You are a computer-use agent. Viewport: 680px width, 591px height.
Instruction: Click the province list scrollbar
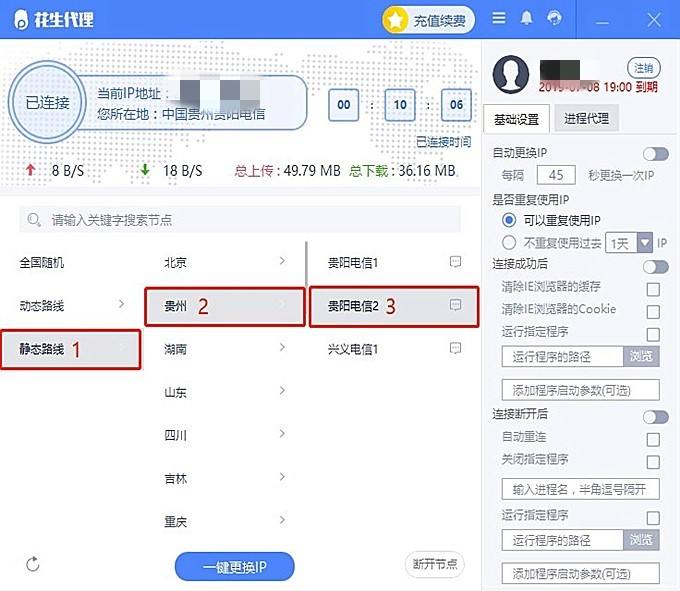306,263
